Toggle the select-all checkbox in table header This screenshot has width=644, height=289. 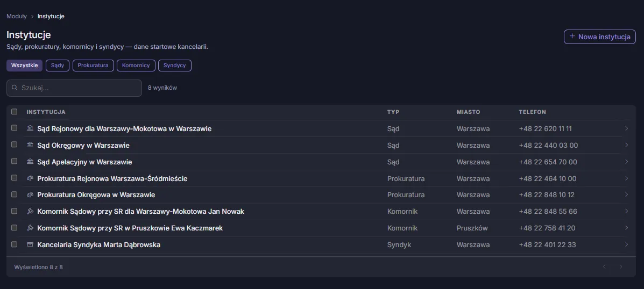[15, 112]
